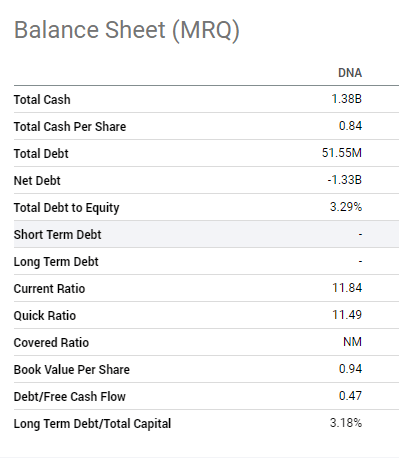The height and width of the screenshot is (458, 399).
Task: Select the 11.84 Current Ratio value
Action: pos(347,288)
